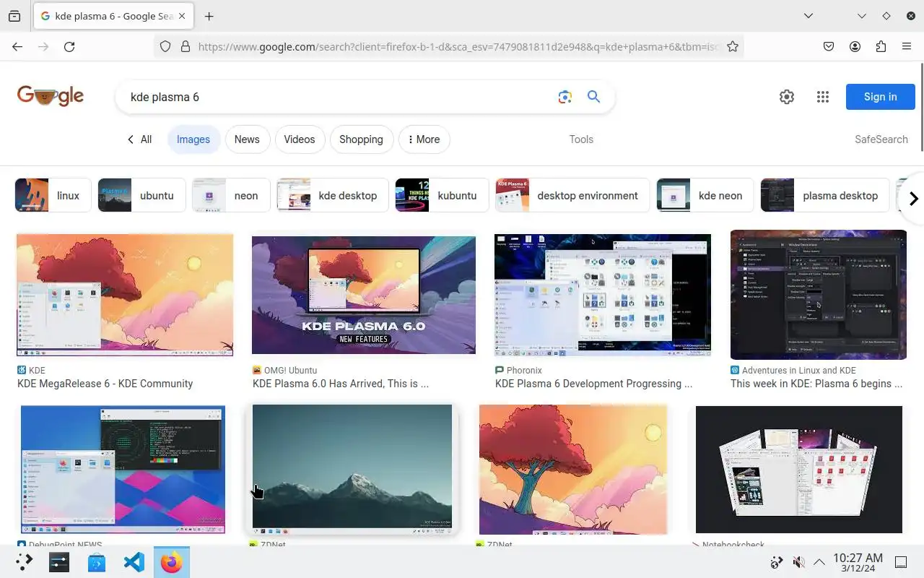Click the Firefox icon in the taskbar
The height and width of the screenshot is (578, 924).
click(x=172, y=562)
